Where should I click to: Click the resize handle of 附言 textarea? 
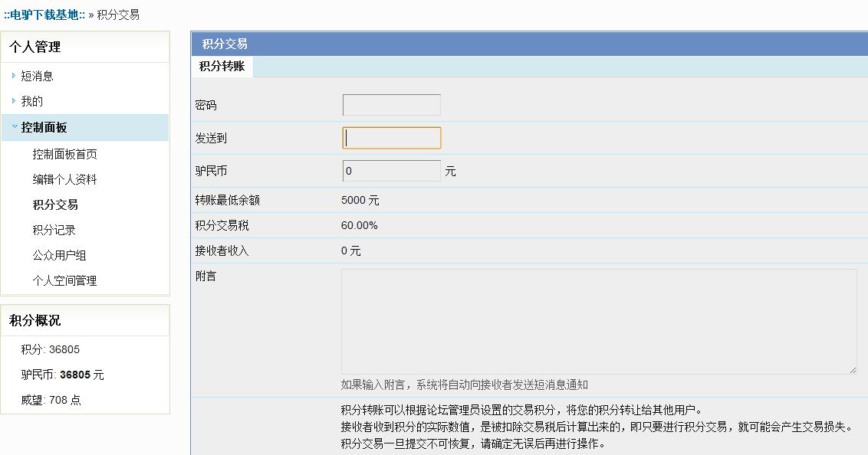[x=853, y=369]
